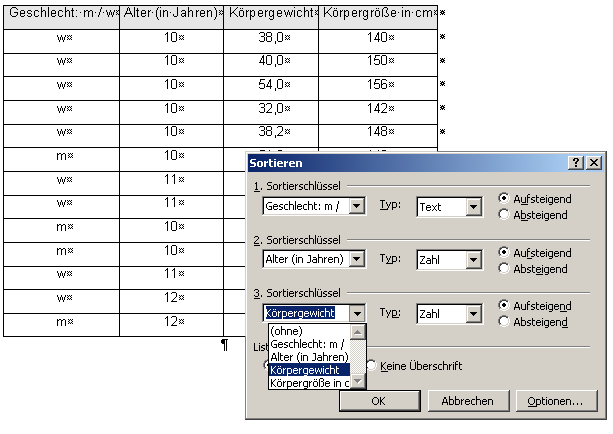The width and height of the screenshot is (613, 434).
Task: Open the 2nd Sortierschlüssel field dropdown
Action: point(357,260)
